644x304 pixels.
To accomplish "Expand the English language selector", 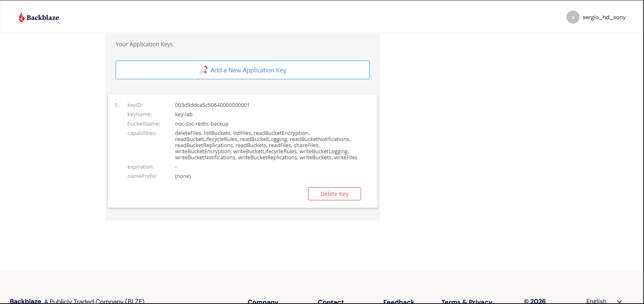I will click(x=604, y=301).
